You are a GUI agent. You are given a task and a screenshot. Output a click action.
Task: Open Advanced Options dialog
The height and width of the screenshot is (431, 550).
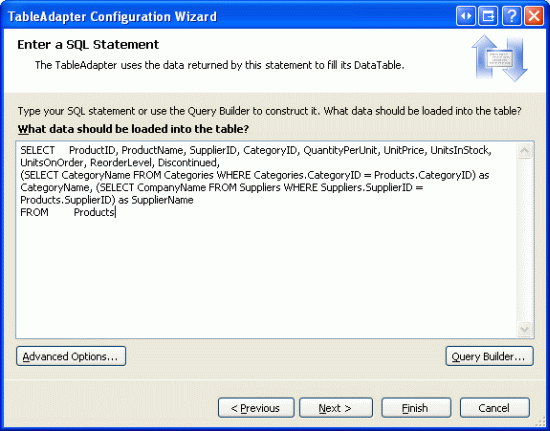coord(71,356)
